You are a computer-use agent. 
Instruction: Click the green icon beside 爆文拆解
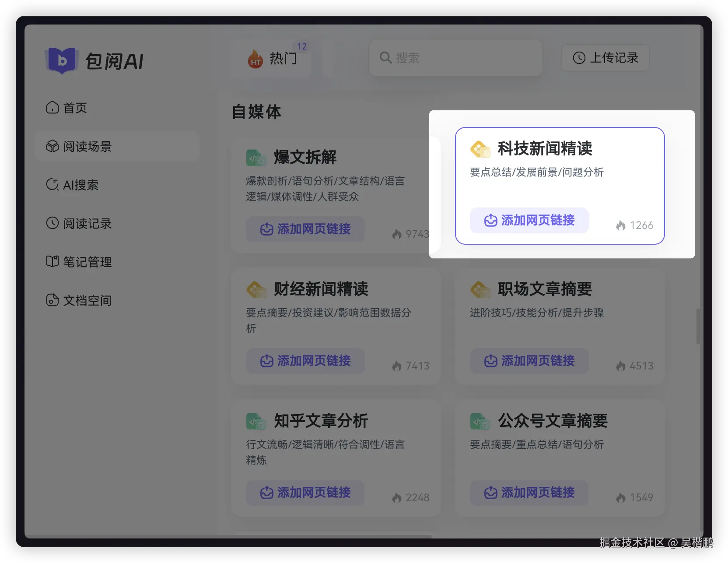[256, 158]
